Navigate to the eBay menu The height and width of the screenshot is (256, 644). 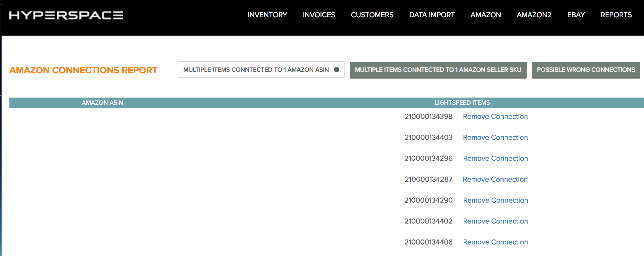(576, 15)
